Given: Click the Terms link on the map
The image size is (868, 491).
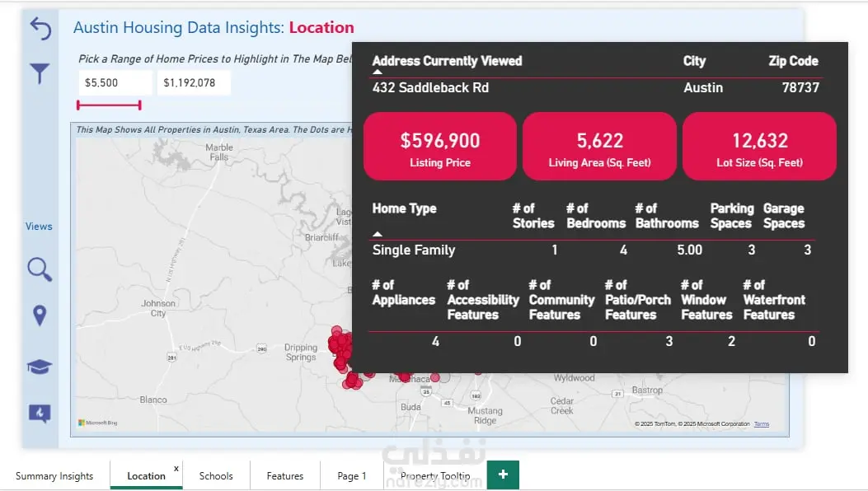Looking at the screenshot, I should (x=762, y=424).
